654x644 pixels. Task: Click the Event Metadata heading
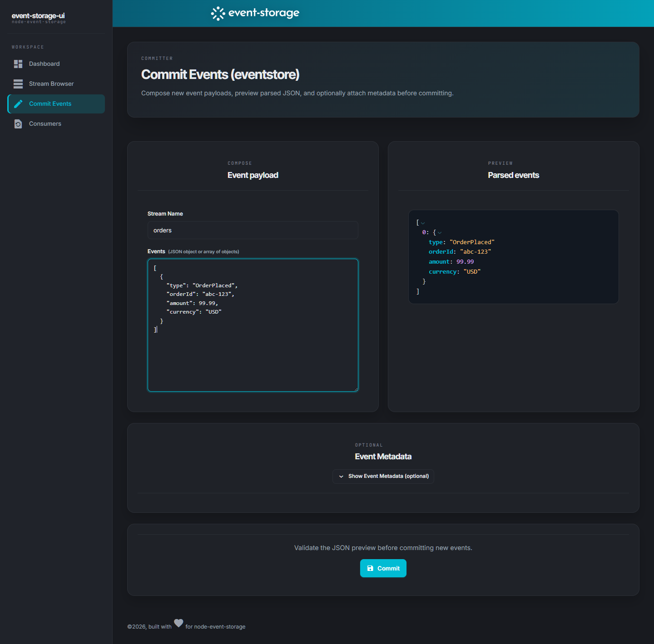[x=383, y=457]
